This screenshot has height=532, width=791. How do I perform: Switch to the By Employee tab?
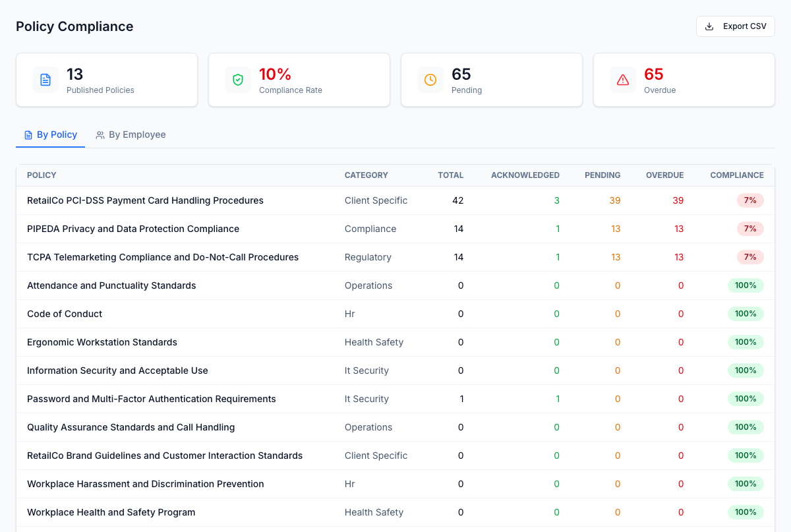(x=131, y=134)
